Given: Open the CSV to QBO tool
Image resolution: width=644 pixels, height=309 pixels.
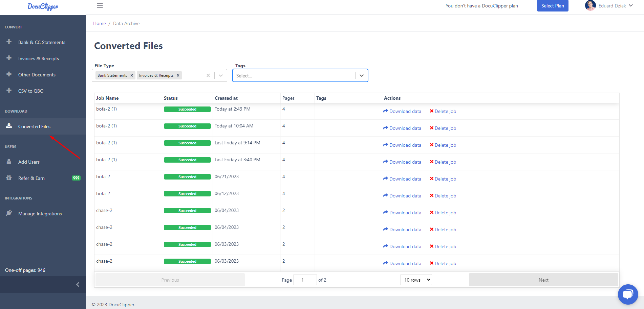Looking at the screenshot, I should (31, 91).
